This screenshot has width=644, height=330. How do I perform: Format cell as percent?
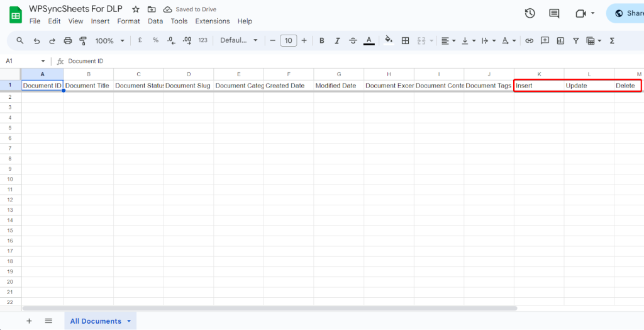tap(156, 40)
